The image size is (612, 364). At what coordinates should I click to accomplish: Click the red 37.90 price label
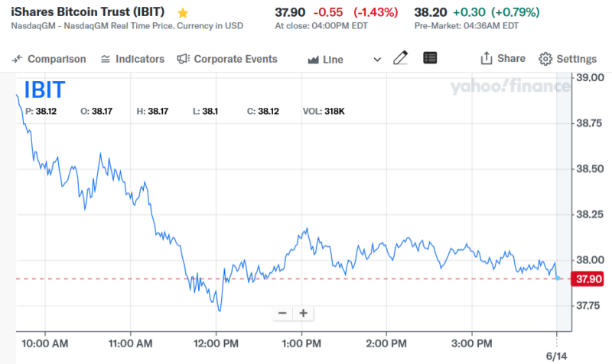[589, 279]
